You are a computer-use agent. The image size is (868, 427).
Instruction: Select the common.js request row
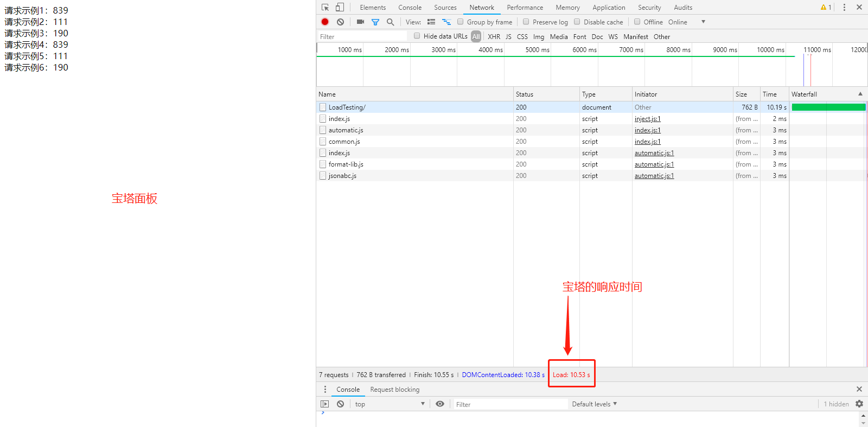pos(591,142)
